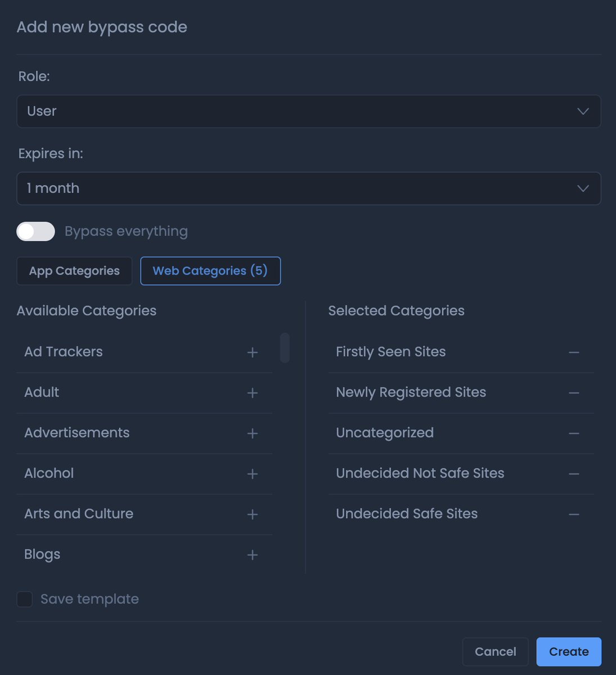
Task: Switch to the App Categories tab
Action: 74,271
